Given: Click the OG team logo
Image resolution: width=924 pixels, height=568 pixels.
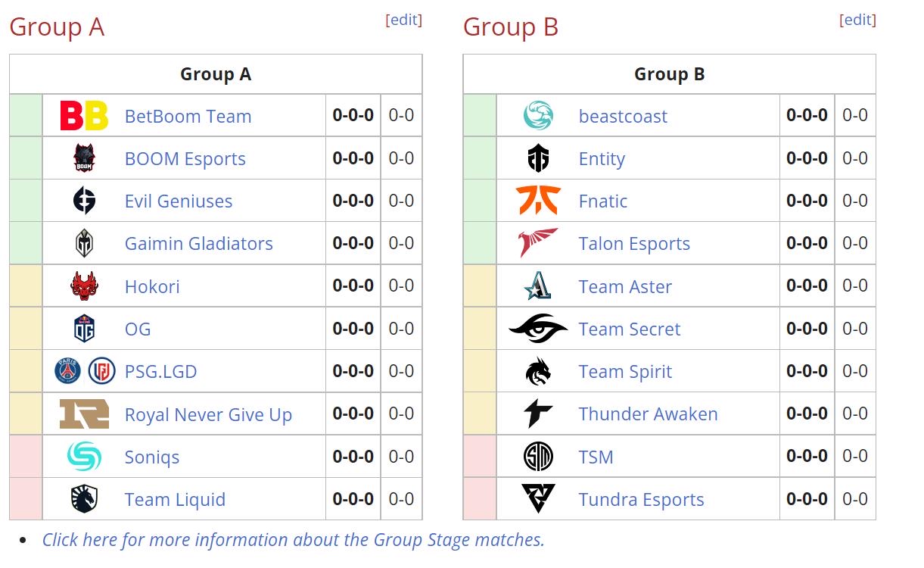Looking at the screenshot, I should coord(84,329).
